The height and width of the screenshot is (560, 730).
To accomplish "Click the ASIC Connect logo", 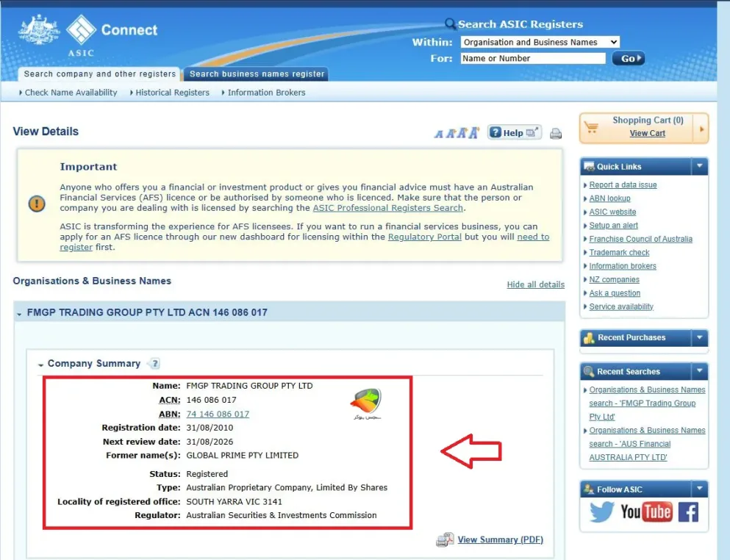I will (x=112, y=35).
